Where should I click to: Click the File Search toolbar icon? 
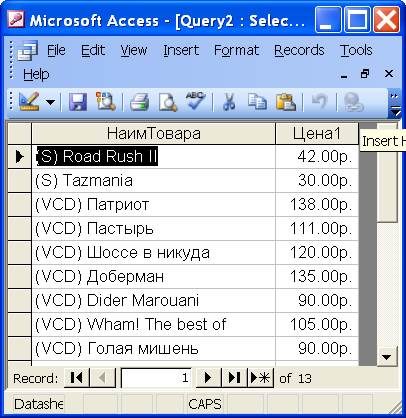tap(106, 101)
